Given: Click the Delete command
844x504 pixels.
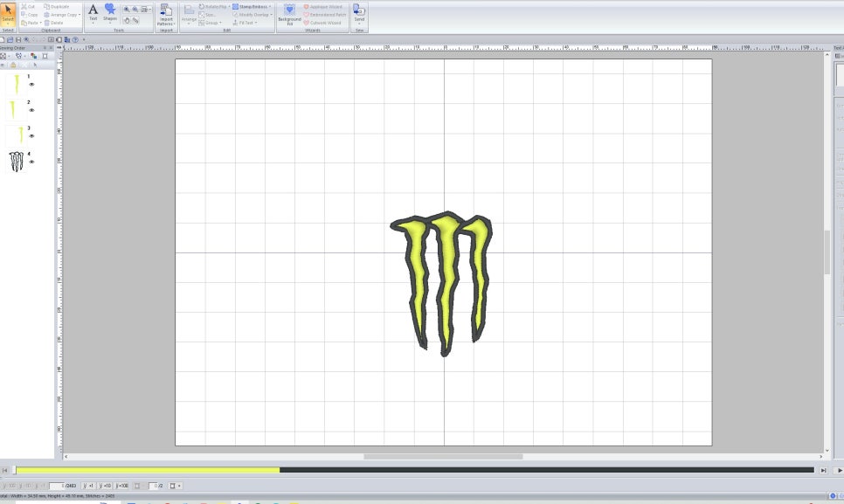Looking at the screenshot, I should coord(54,23).
